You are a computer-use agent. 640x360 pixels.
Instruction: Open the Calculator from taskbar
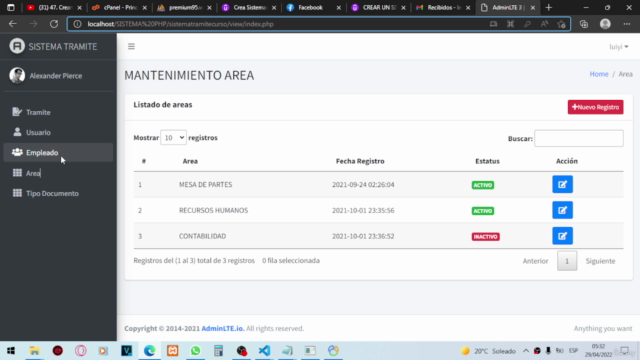pos(218,351)
